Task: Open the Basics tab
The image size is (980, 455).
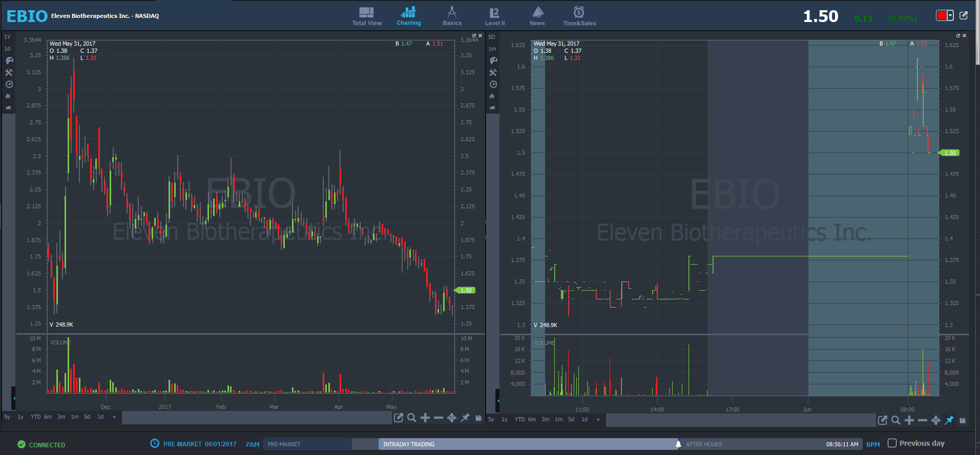Action: 452,16
